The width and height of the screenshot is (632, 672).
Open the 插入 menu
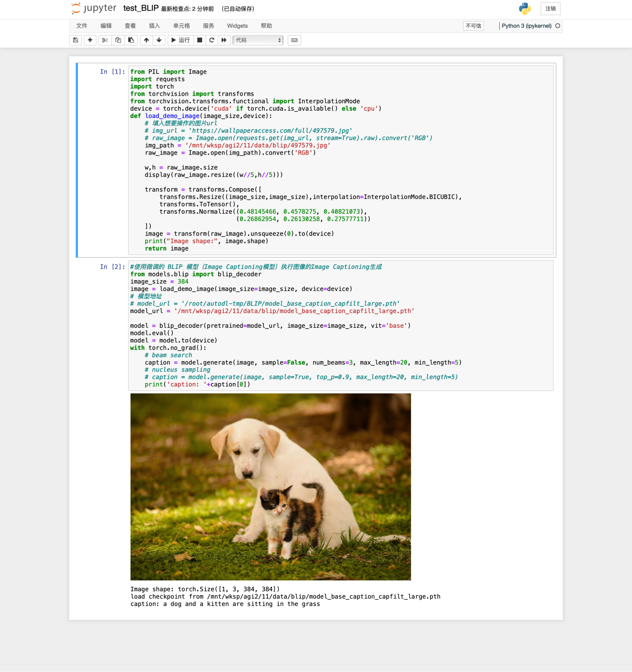pos(155,26)
